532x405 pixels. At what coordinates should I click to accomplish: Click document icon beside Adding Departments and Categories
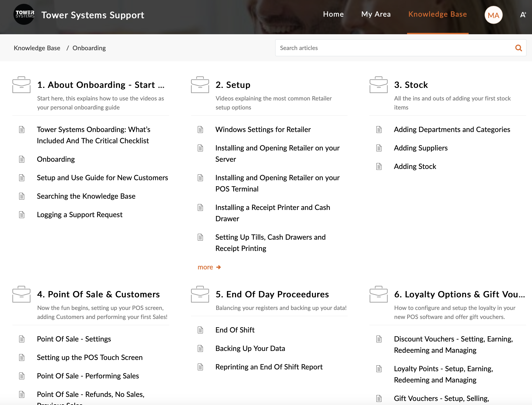point(379,130)
